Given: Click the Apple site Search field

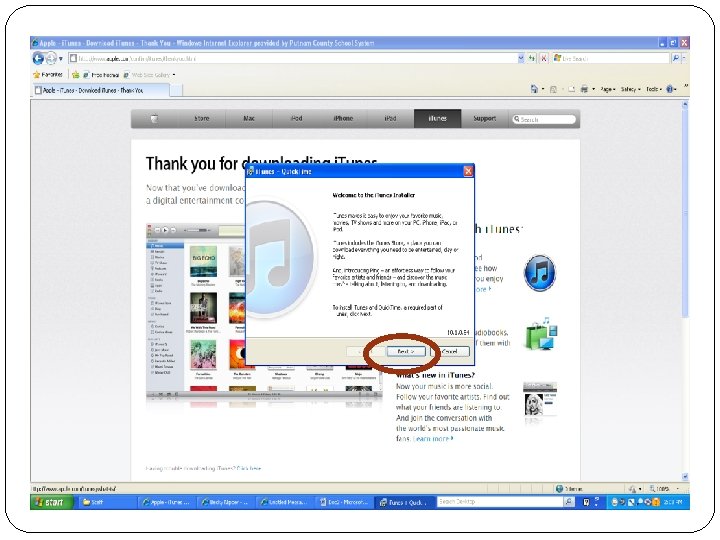Looking at the screenshot, I should (544, 119).
